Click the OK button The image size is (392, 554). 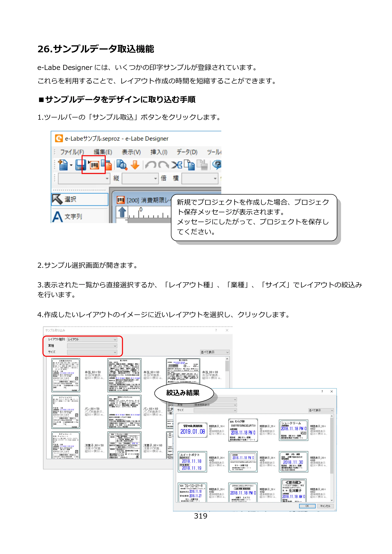[307, 506]
